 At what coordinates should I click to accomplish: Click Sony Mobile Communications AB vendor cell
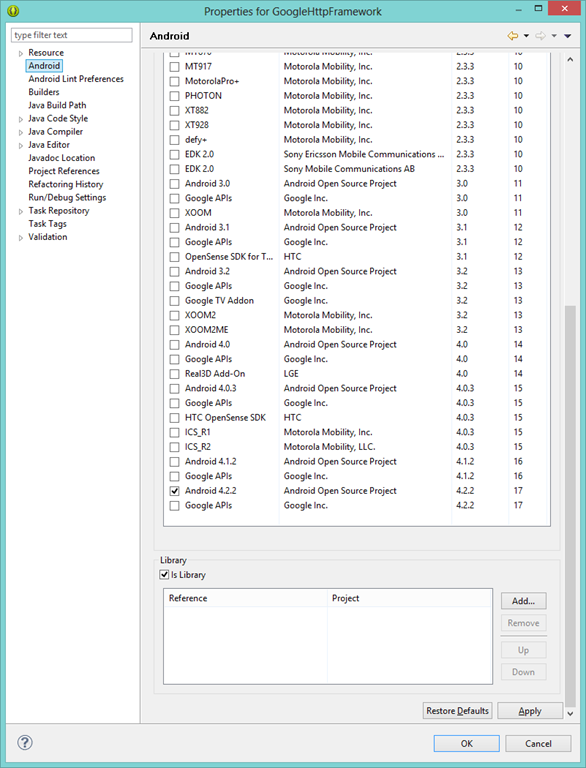tap(349, 169)
